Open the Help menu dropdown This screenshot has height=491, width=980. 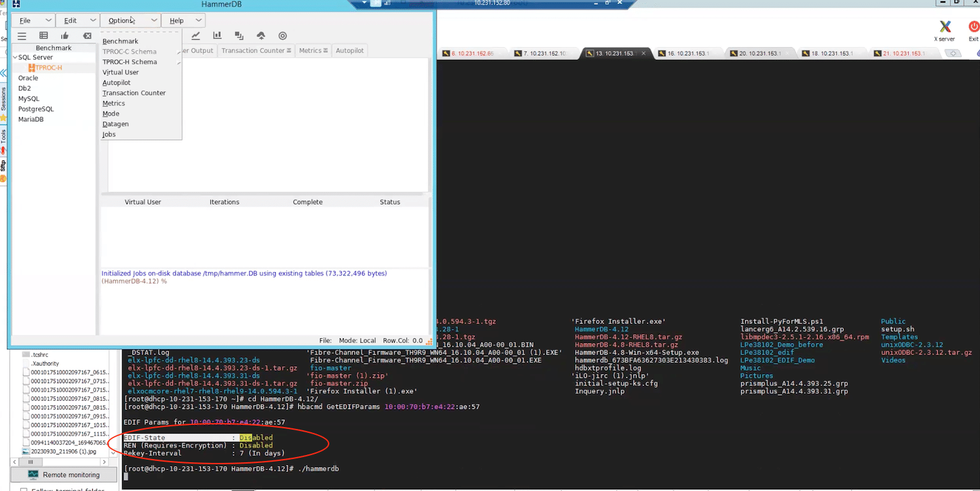183,20
